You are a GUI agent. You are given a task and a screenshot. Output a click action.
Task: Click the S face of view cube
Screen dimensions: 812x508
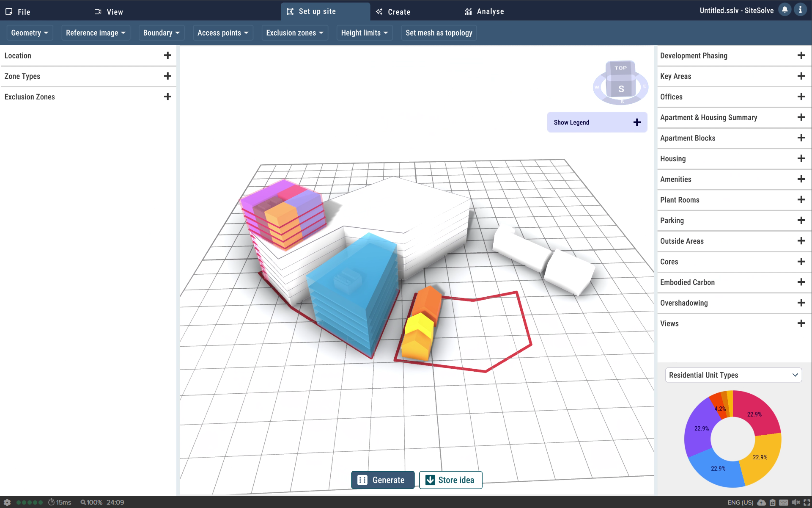point(621,89)
